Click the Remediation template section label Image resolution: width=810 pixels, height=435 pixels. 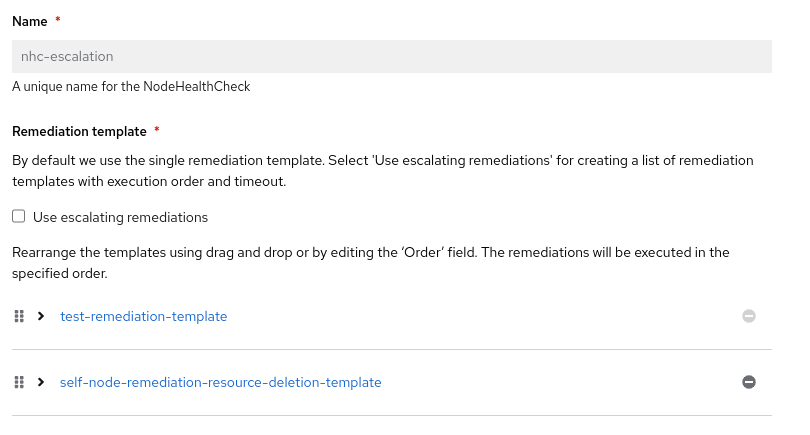79,131
